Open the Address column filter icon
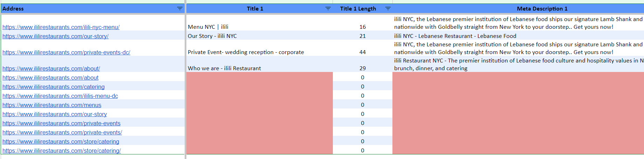Screen dimensions: 644x159 click(180, 8)
